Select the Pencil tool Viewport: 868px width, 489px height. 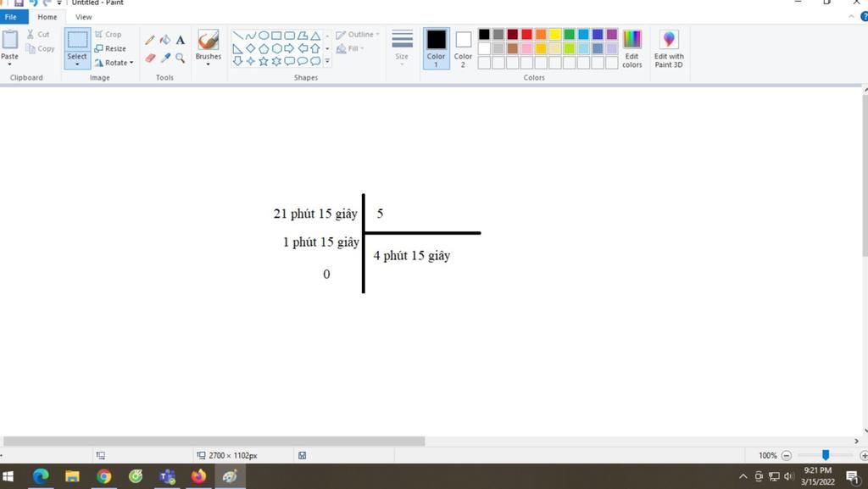(149, 40)
